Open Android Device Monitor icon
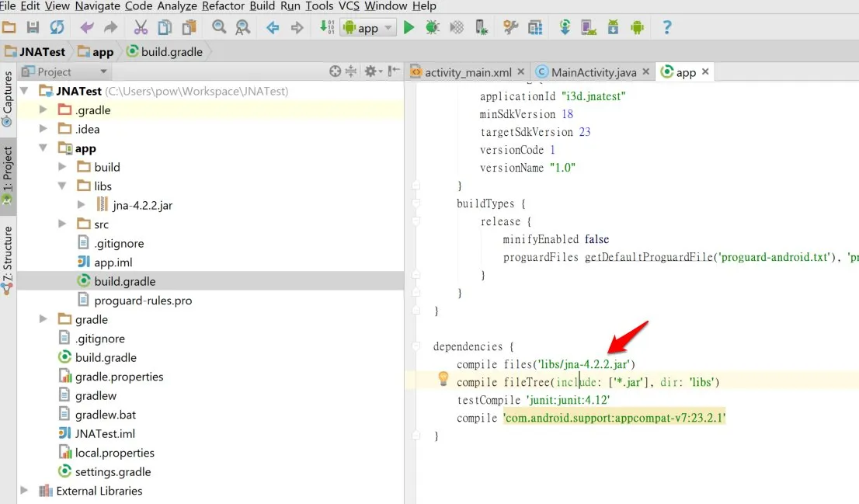Image resolution: width=859 pixels, height=504 pixels. pyautogui.click(x=637, y=27)
